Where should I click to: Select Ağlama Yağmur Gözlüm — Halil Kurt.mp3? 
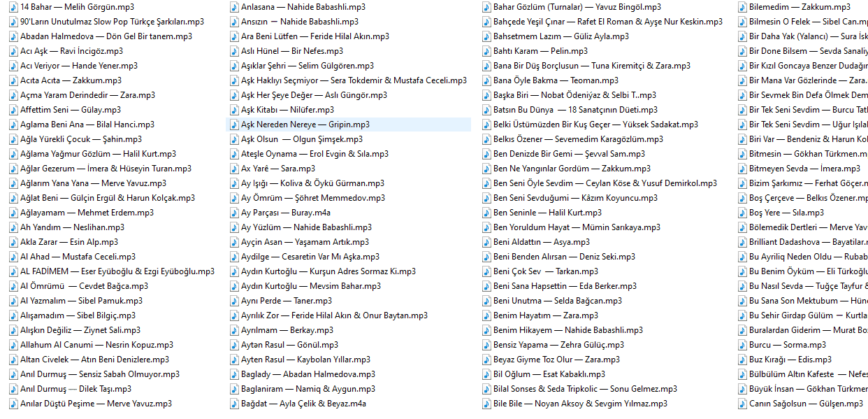click(99, 154)
